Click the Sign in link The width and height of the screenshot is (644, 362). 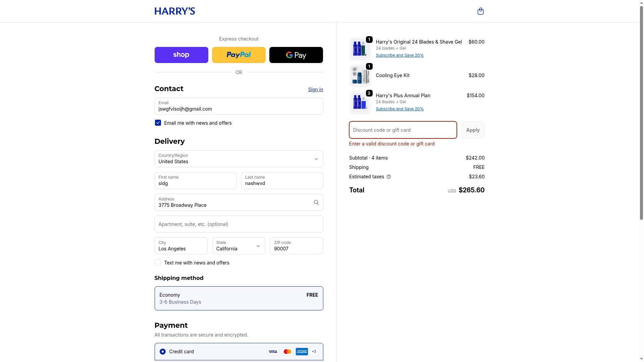click(x=315, y=89)
